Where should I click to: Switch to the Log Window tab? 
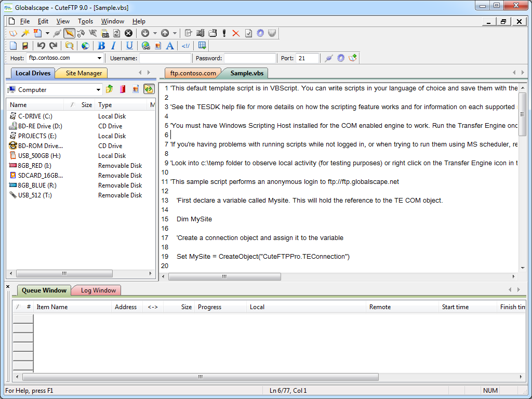coord(98,290)
